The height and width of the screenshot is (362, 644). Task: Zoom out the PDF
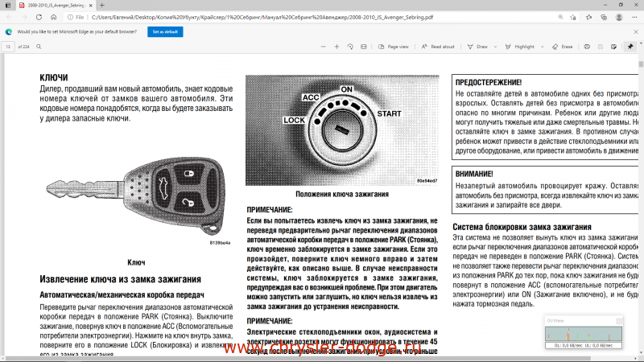(x=324, y=47)
